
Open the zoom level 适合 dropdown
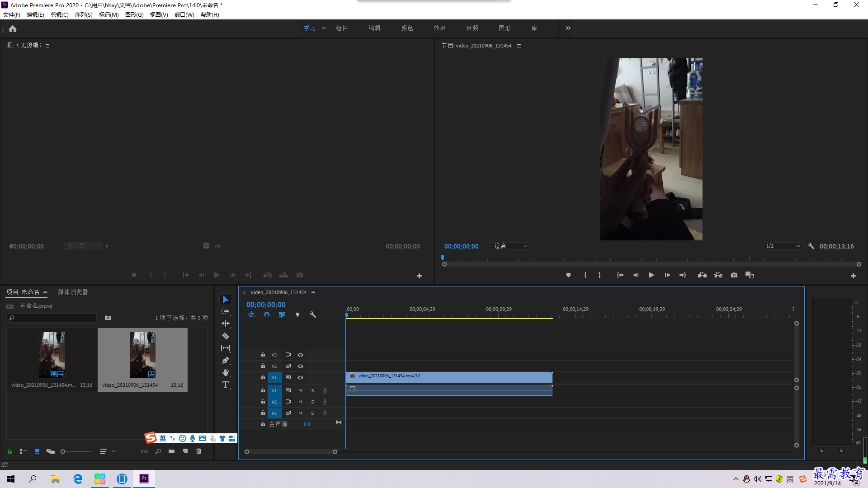[x=510, y=246]
